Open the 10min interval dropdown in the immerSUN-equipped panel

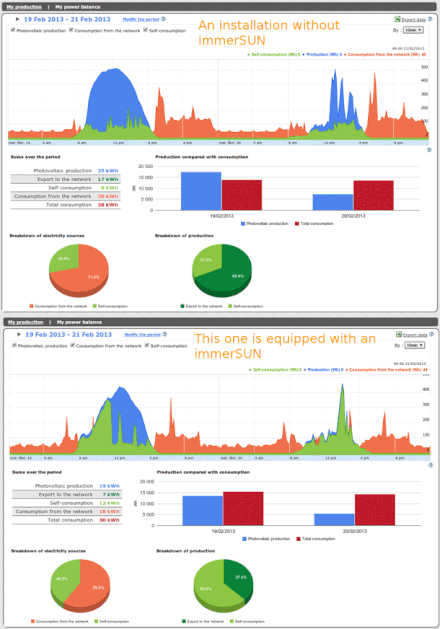click(415, 345)
